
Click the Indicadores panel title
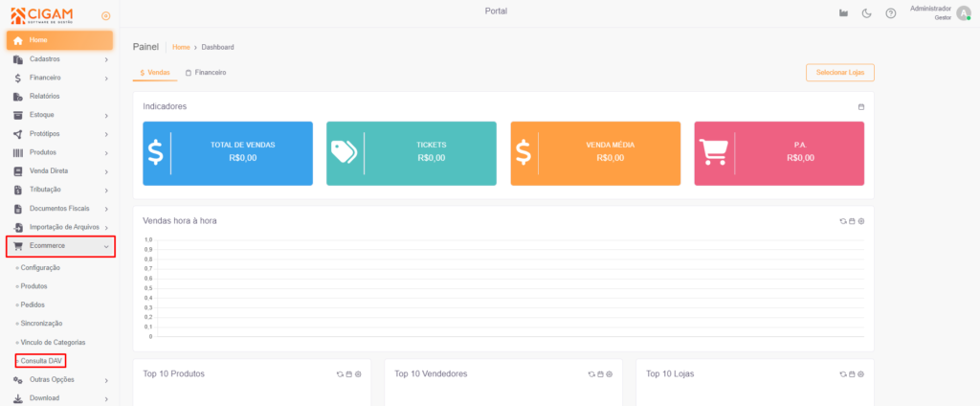165,107
